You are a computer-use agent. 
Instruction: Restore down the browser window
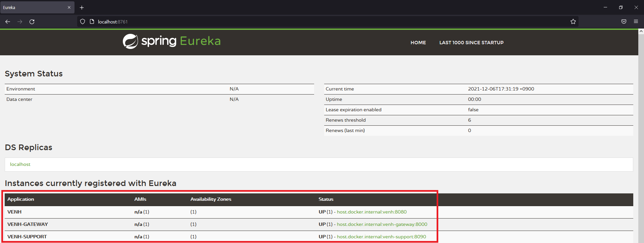tap(621, 7)
